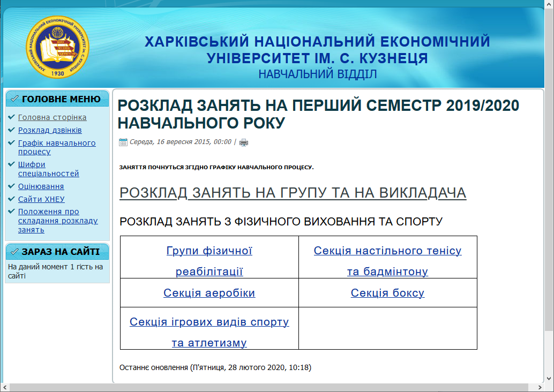The height and width of the screenshot is (392, 554).
Task: View the Секція аеробіки schedule
Action: coord(209,293)
